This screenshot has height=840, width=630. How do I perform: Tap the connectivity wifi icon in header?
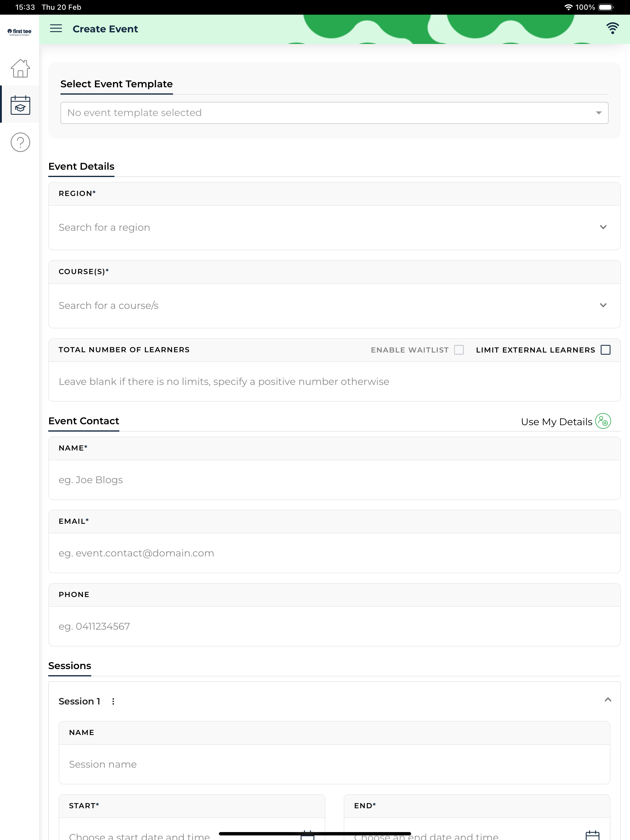612,28
